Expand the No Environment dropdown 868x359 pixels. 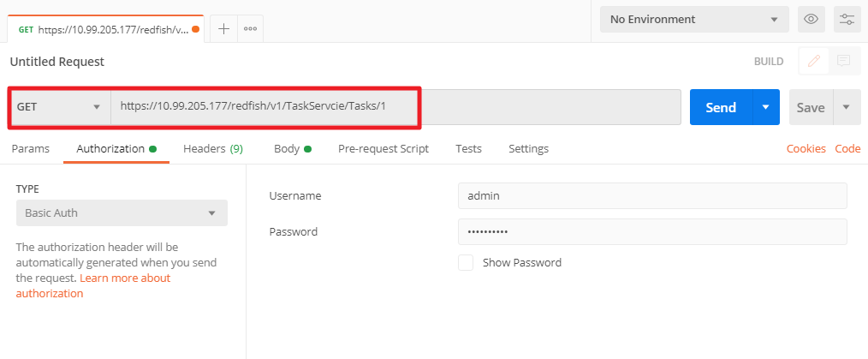tap(693, 19)
